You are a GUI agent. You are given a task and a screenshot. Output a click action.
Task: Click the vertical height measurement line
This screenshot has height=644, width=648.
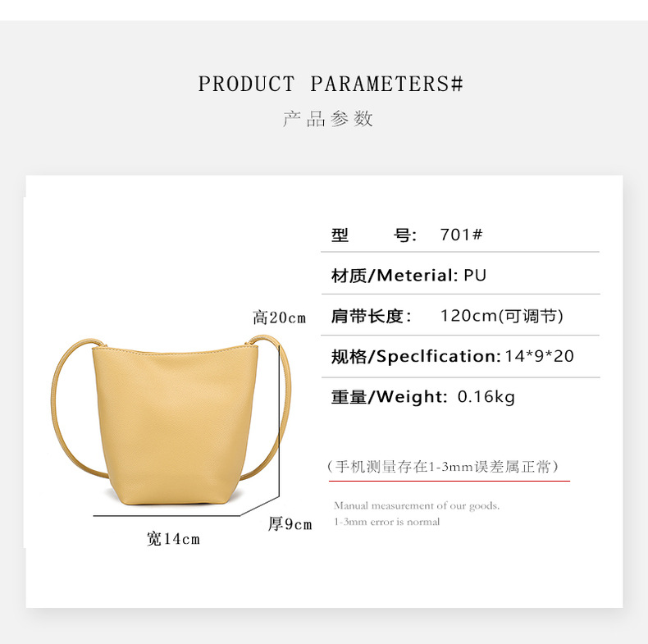click(280, 421)
